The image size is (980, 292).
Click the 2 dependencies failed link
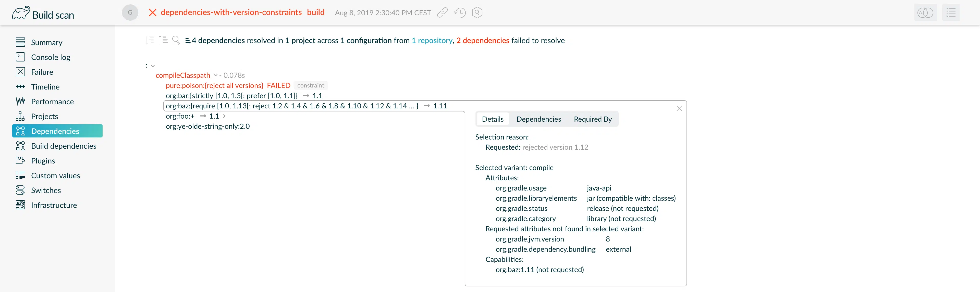(x=483, y=40)
